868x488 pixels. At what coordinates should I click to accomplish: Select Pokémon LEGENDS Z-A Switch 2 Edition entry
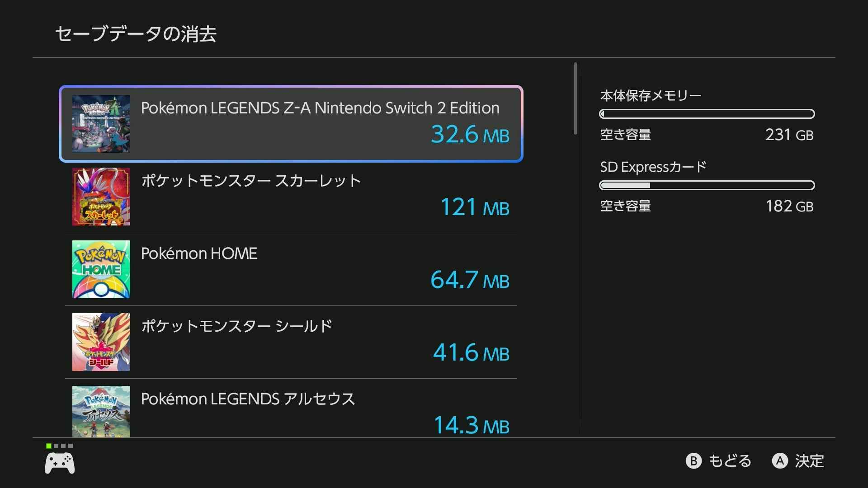tap(320, 108)
